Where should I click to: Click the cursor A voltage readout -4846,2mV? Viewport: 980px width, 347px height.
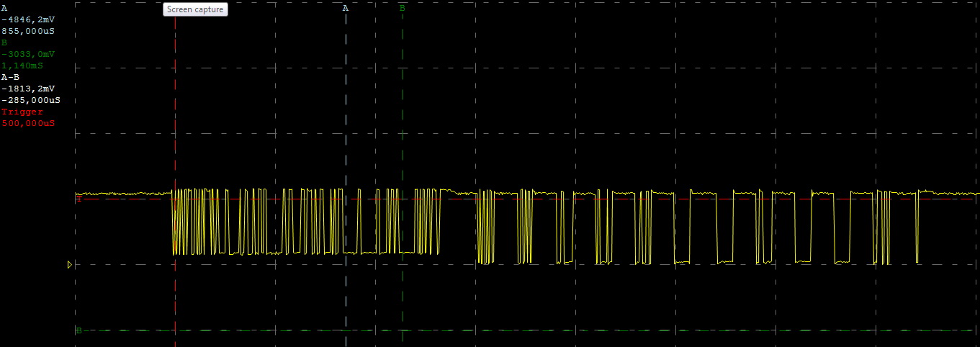tap(28, 19)
